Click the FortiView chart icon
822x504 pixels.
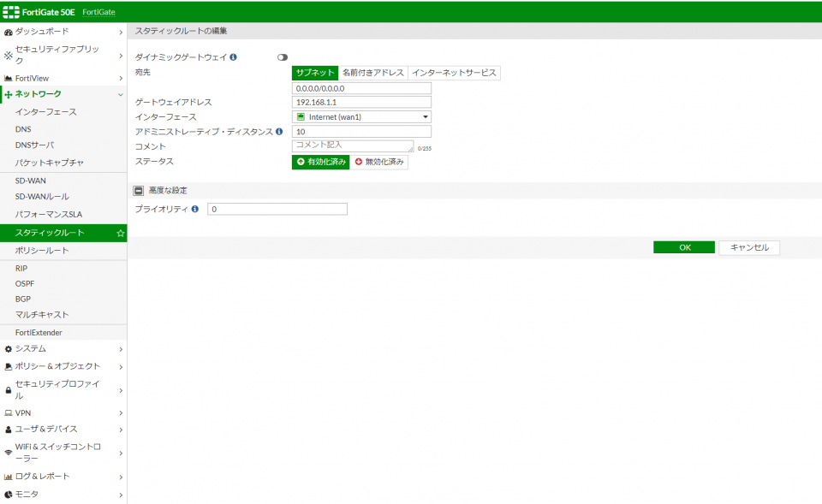click(x=8, y=78)
